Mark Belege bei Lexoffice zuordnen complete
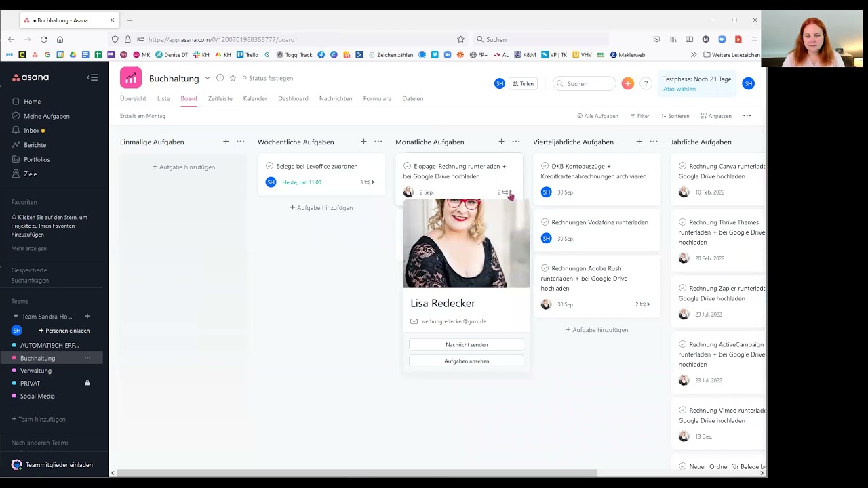 [269, 166]
